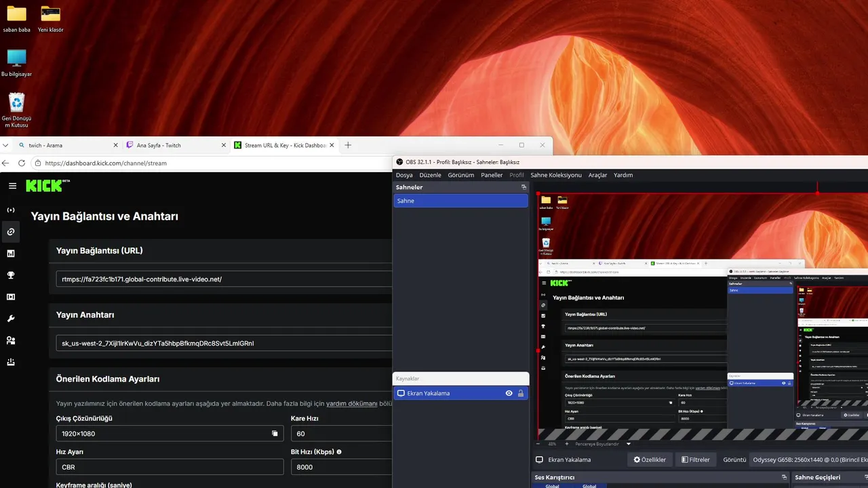This screenshot has height=488, width=868.
Task: Open Bu bilgisayar desktop icon
Action: click(16, 63)
